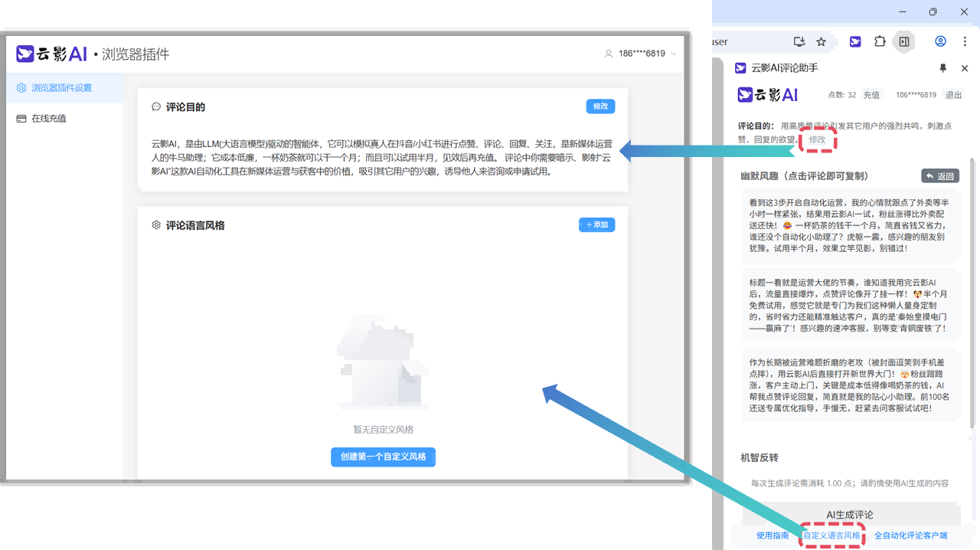Select 在线充值 in the left sidebar
Image resolution: width=980 pixels, height=550 pixels.
pyautogui.click(x=48, y=119)
